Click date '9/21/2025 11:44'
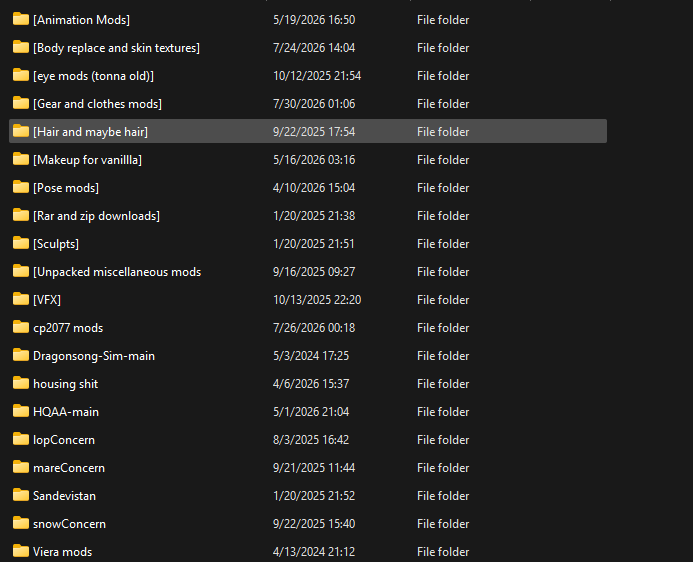This screenshot has width=693, height=562. 314,468
